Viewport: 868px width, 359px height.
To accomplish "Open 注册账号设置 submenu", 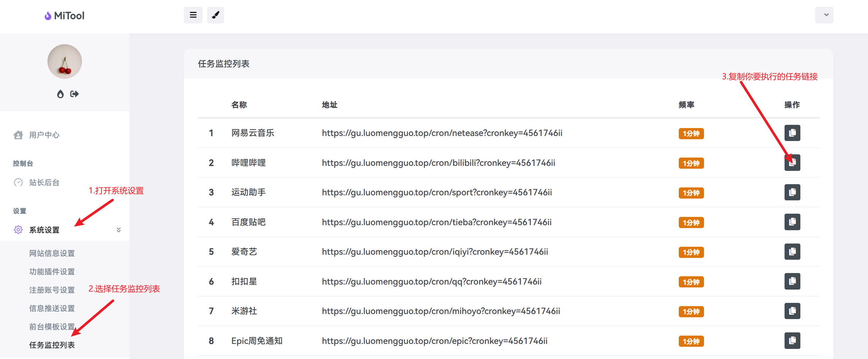I will (52, 290).
